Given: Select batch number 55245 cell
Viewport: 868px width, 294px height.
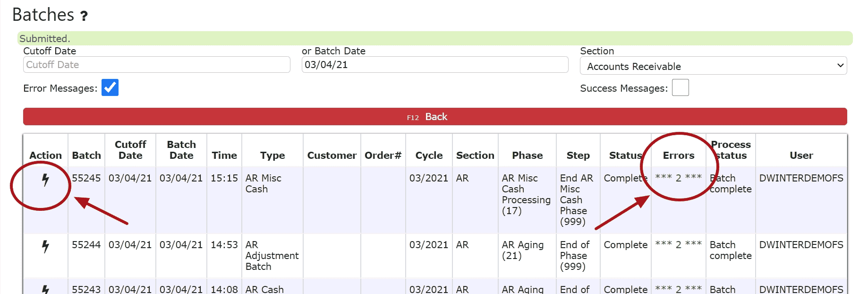Looking at the screenshot, I should point(86,178).
